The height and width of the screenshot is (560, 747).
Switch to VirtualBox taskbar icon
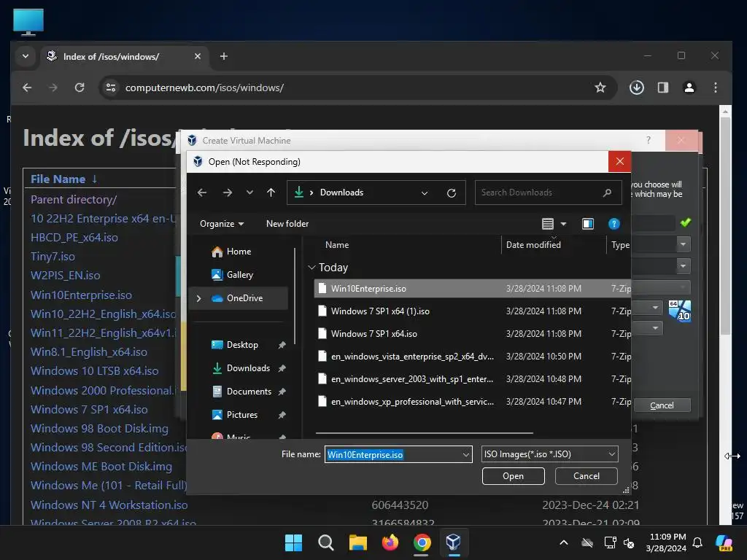click(x=454, y=542)
